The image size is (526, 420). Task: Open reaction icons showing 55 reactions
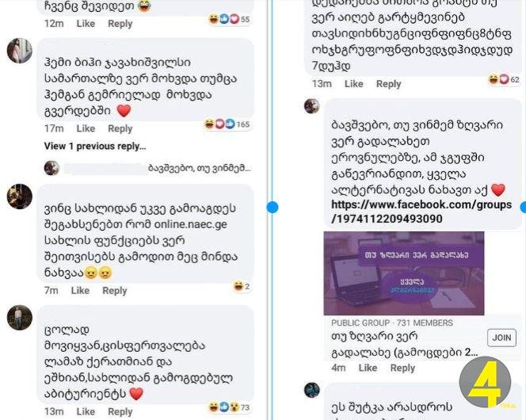[229, 19]
